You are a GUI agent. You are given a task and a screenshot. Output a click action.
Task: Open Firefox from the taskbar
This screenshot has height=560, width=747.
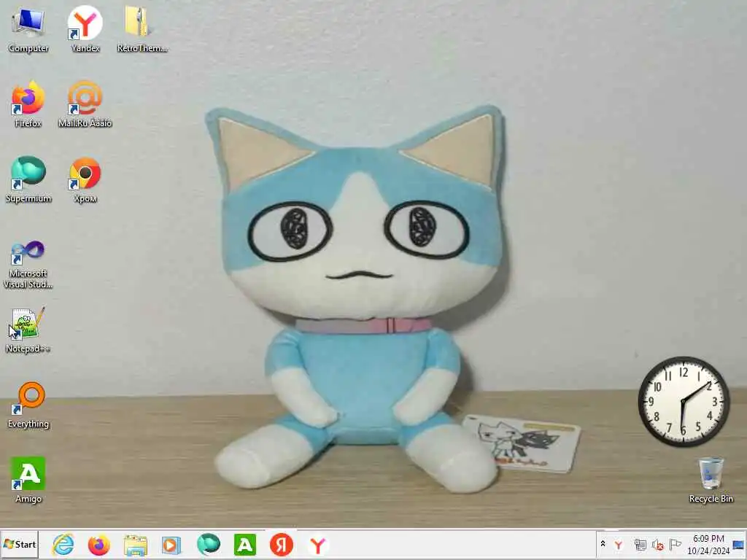tap(99, 545)
